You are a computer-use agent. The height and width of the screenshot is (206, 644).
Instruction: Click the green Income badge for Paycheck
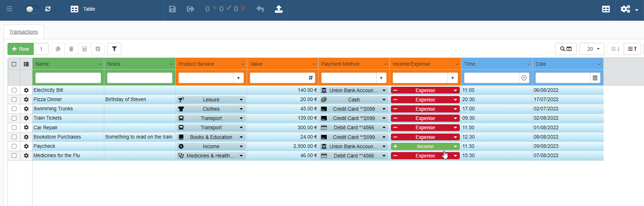(x=425, y=146)
